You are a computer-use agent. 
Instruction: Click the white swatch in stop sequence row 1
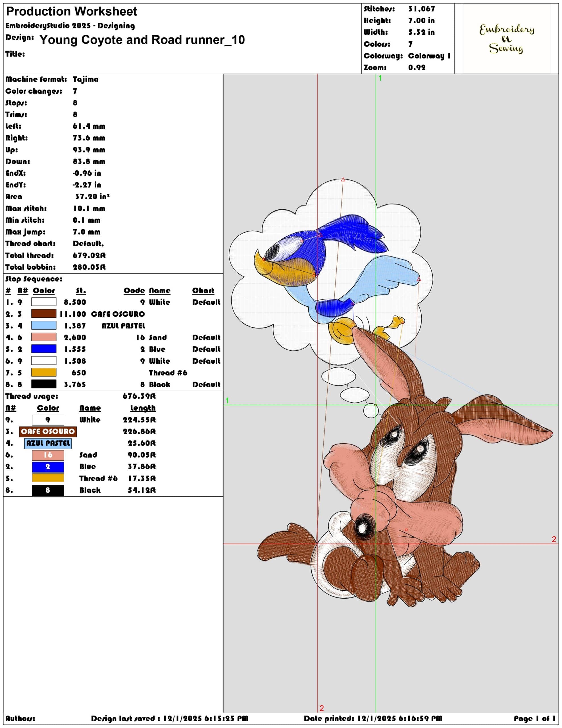(44, 302)
